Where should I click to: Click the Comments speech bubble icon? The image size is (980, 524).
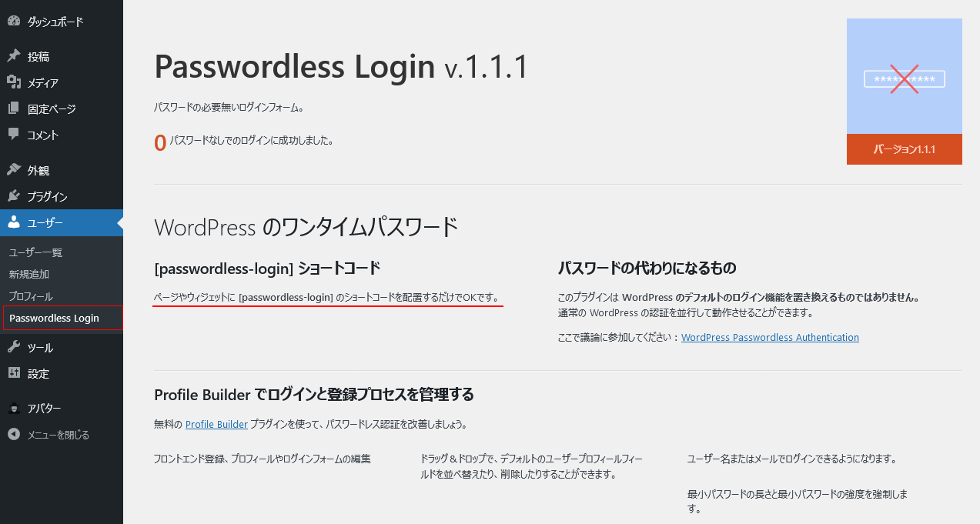pos(14,135)
